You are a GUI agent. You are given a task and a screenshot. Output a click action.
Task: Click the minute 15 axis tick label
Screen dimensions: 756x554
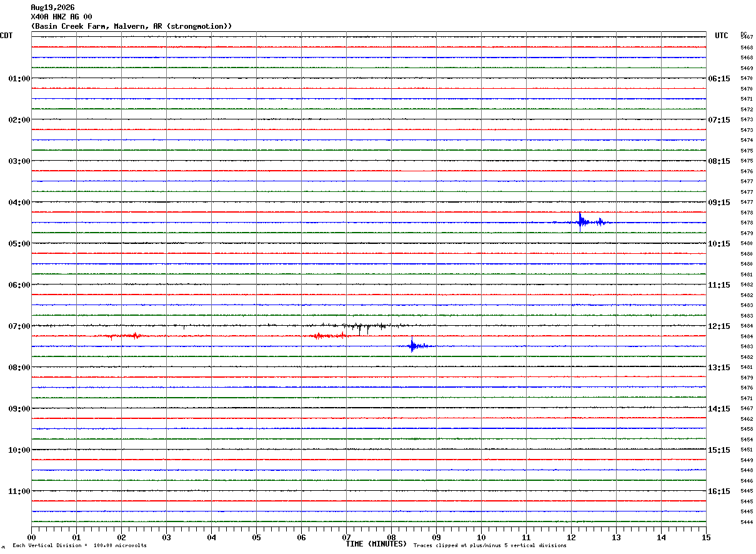coord(706,537)
